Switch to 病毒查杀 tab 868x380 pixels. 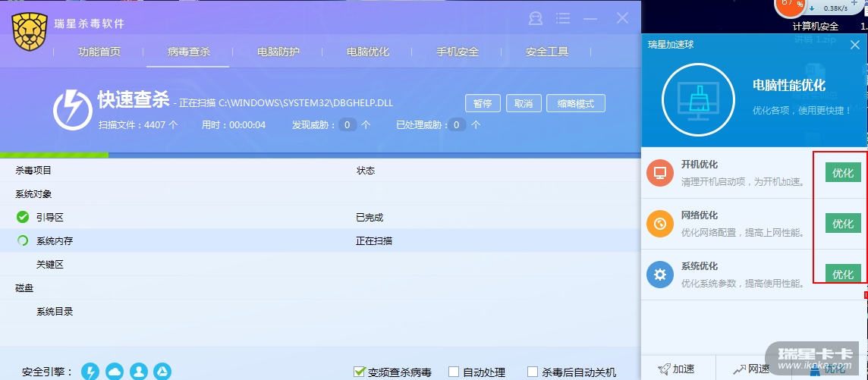pyautogui.click(x=189, y=52)
